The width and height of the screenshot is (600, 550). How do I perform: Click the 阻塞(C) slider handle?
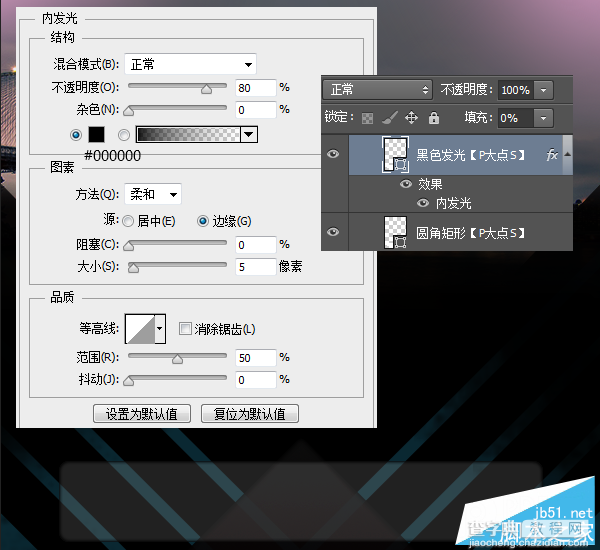click(129, 246)
